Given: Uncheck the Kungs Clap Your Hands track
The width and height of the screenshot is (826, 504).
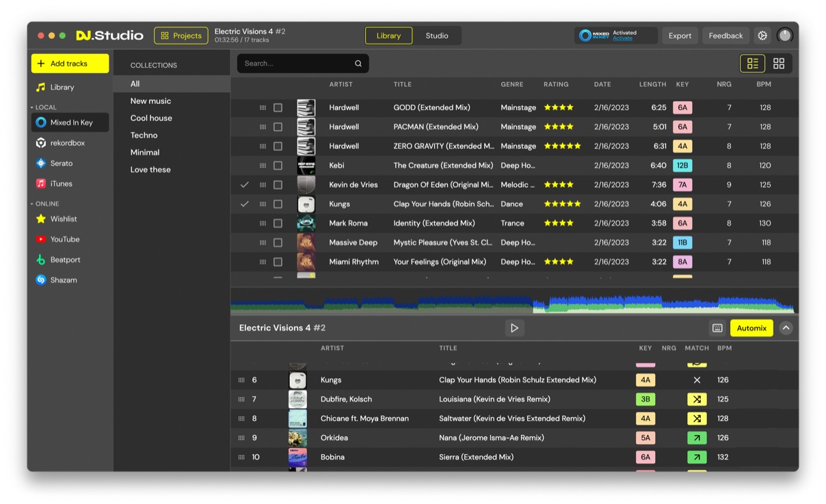Looking at the screenshot, I should [x=278, y=204].
